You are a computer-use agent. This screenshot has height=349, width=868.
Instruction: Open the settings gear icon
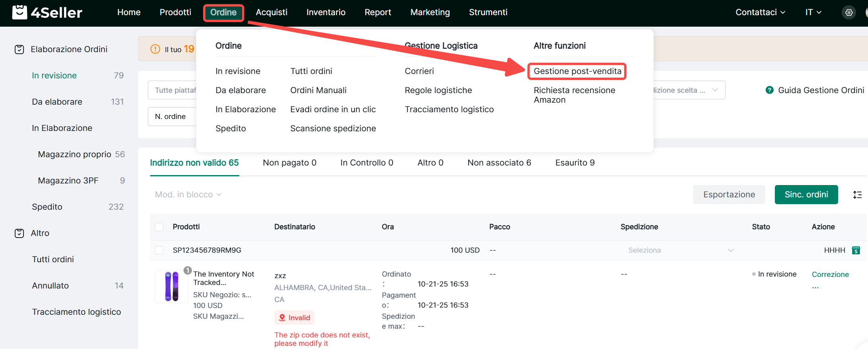coord(849,12)
